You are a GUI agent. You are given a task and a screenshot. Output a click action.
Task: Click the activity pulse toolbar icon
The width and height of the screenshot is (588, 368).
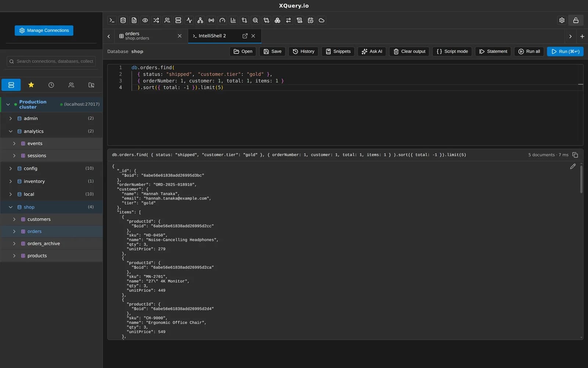coord(189,20)
